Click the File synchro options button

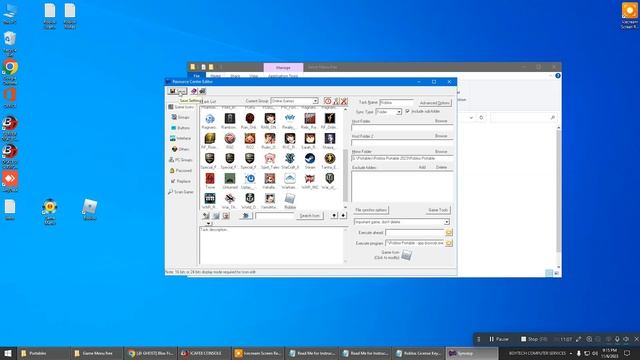[x=371, y=210]
